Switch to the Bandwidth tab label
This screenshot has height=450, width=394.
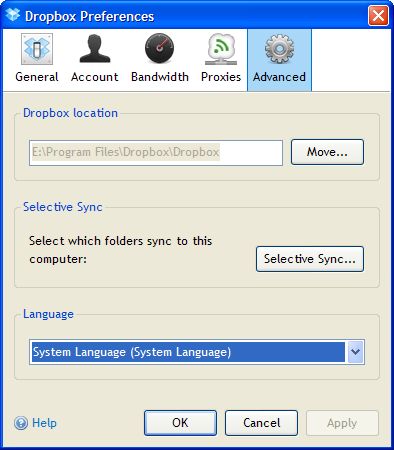(160, 77)
